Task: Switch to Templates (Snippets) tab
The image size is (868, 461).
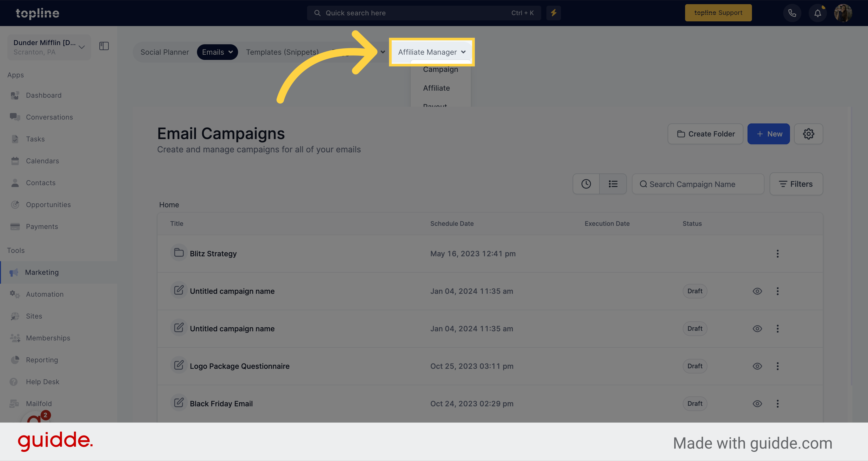Action: coord(282,52)
